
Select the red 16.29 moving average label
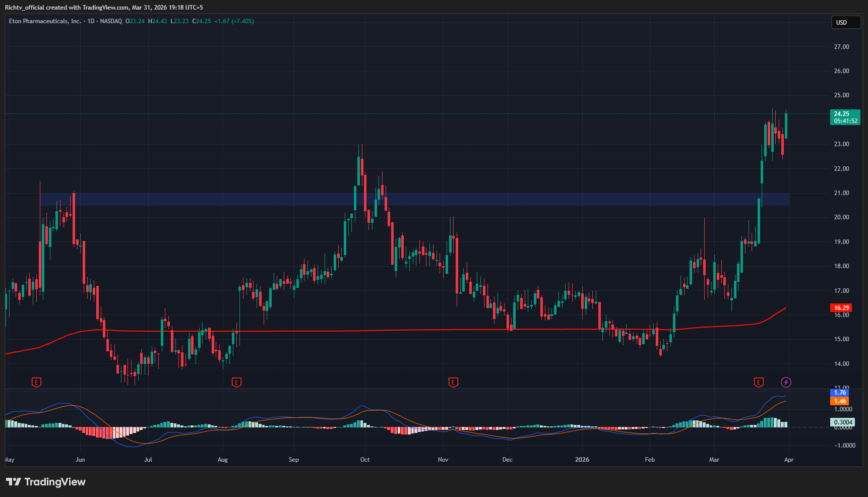(841, 307)
